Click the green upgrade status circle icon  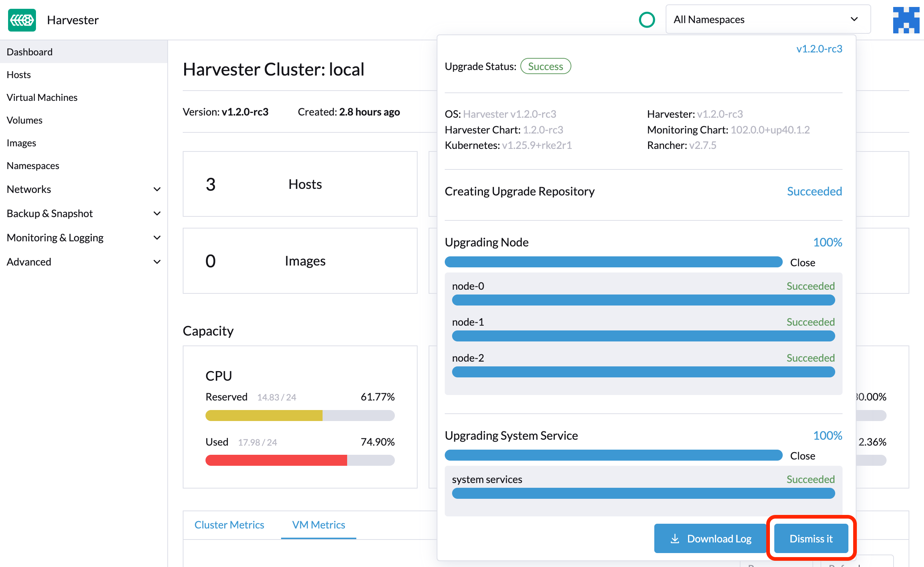tap(646, 20)
